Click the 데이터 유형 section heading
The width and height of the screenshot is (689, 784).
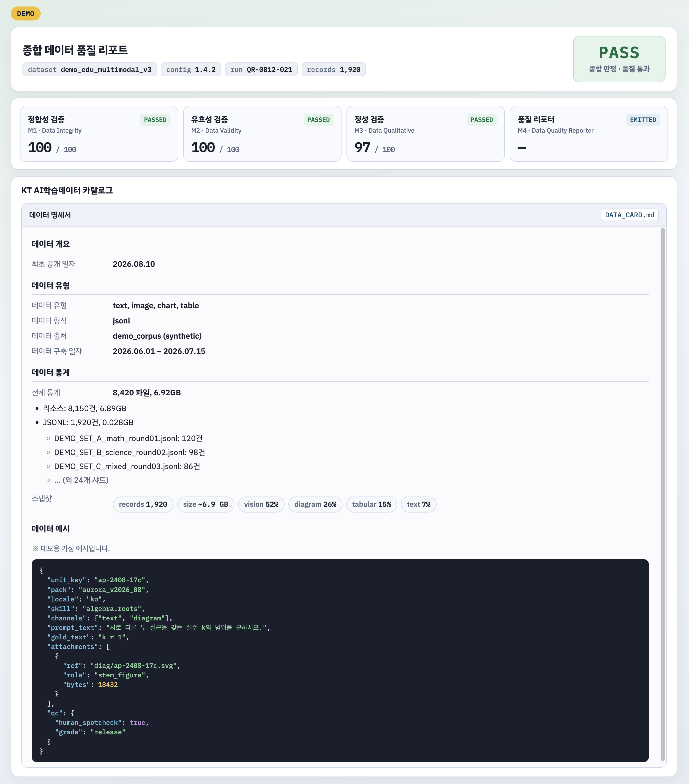tap(51, 285)
